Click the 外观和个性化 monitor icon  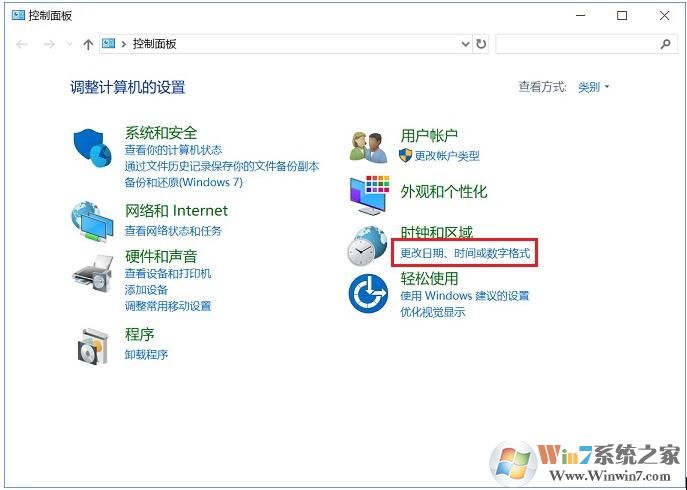[369, 195]
